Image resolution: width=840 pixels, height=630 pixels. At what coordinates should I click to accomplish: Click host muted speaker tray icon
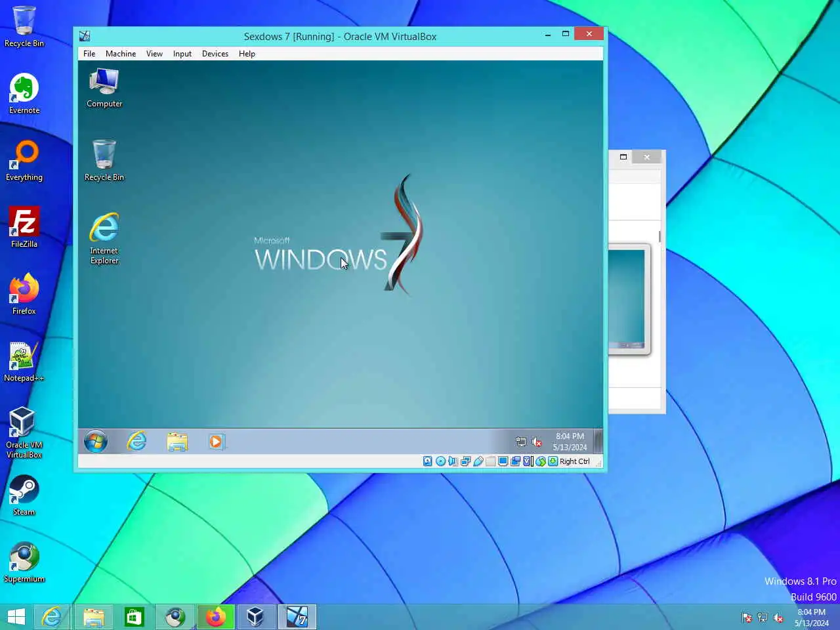pos(778,618)
